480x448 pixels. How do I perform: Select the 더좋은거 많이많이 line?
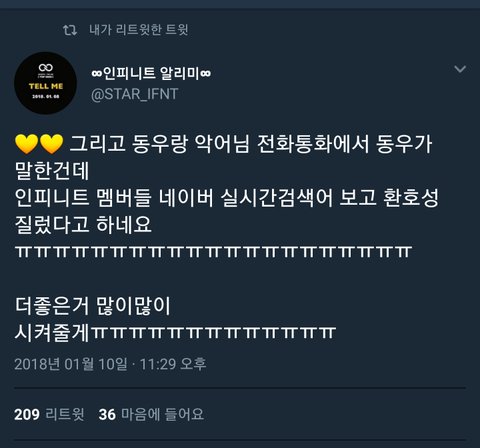tap(93, 306)
